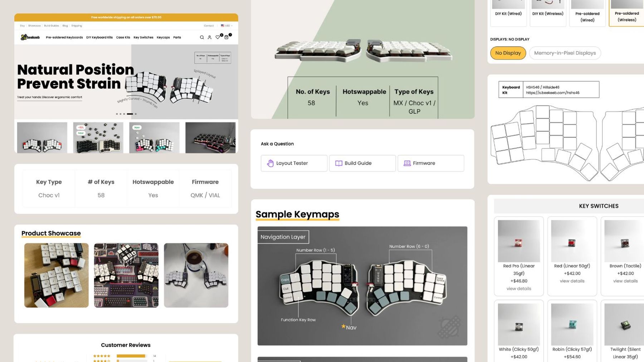
Task: Open the DIY Keyboard Kits menu
Action: (99, 37)
